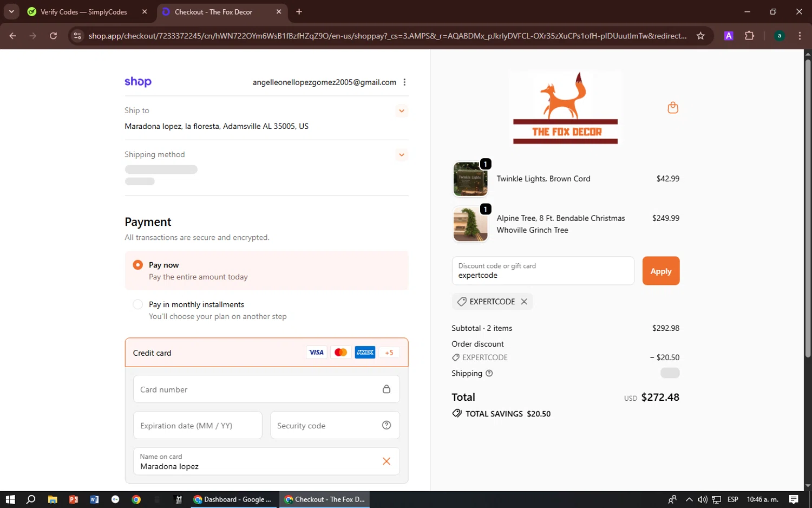
Task: Open Windows taskbar search
Action: point(31,499)
